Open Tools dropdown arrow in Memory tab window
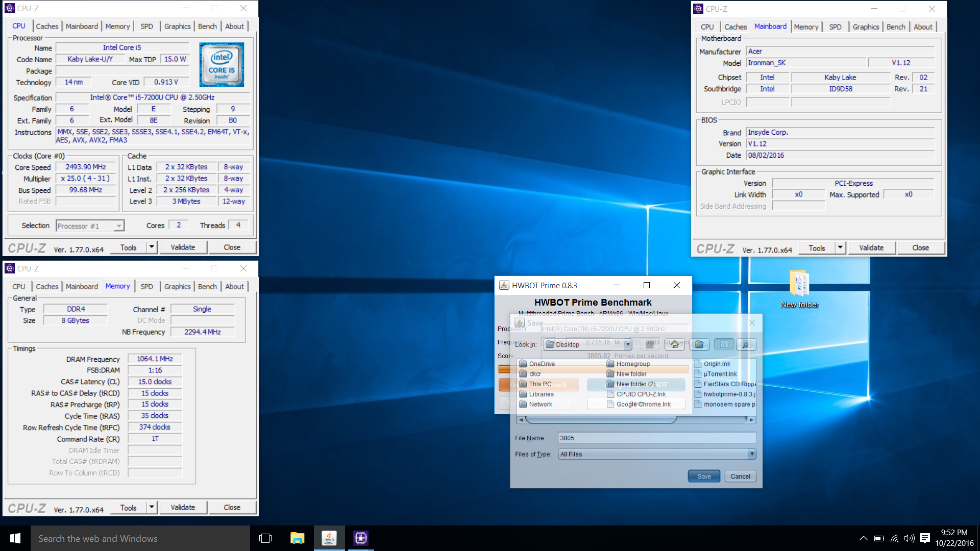 [x=152, y=508]
